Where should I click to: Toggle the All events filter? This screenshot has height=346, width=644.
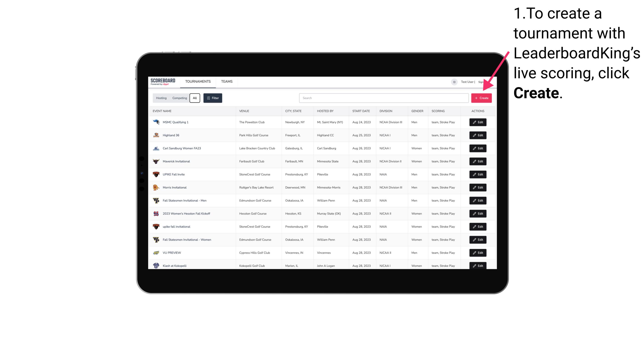(194, 98)
